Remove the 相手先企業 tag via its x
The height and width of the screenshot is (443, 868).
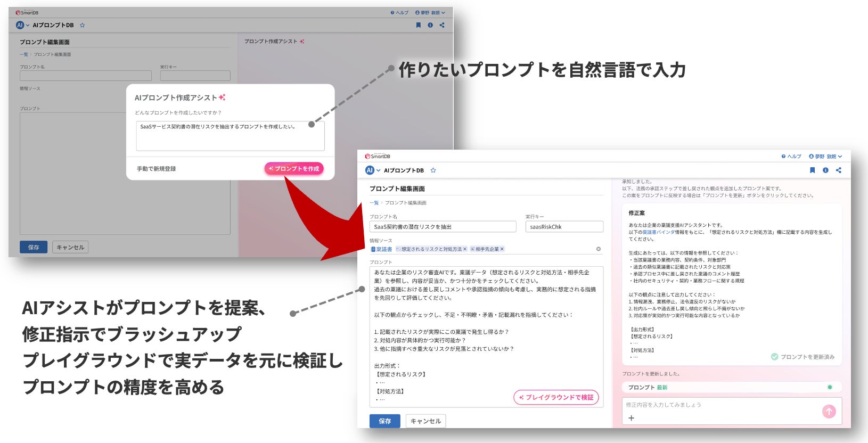502,249
